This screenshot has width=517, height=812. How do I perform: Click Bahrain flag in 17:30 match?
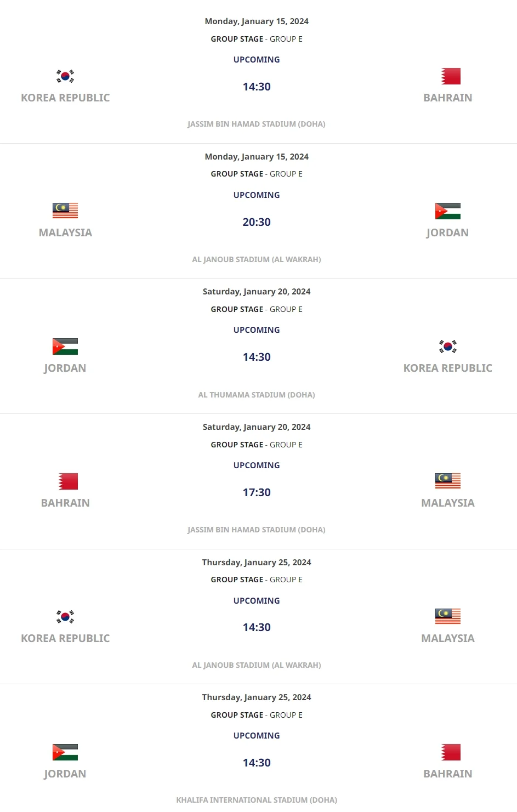[68, 481]
